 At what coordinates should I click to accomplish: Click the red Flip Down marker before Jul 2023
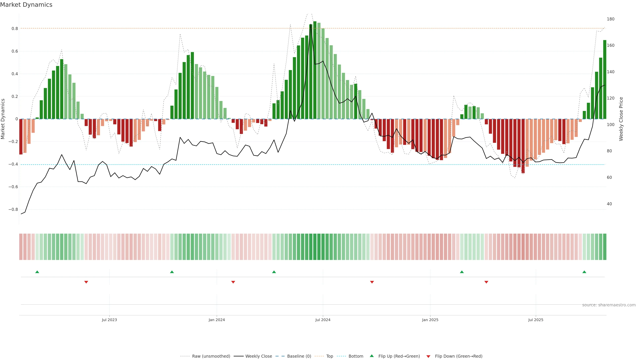coord(86,282)
